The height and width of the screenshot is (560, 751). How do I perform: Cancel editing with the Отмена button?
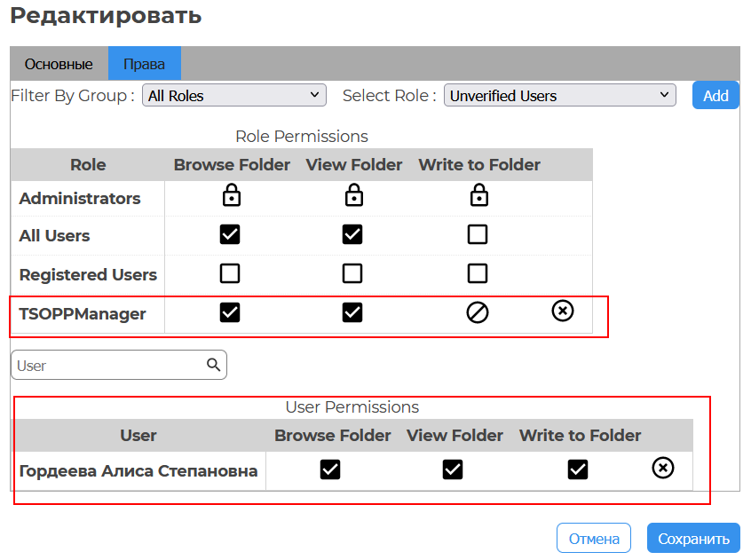coord(593,538)
